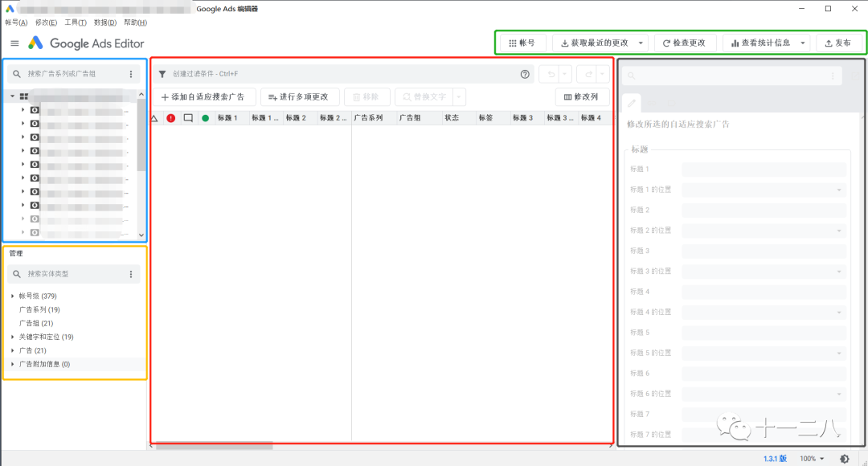Click 查看统计信息 chart button
The width and height of the screenshot is (868, 466).
[x=760, y=43]
